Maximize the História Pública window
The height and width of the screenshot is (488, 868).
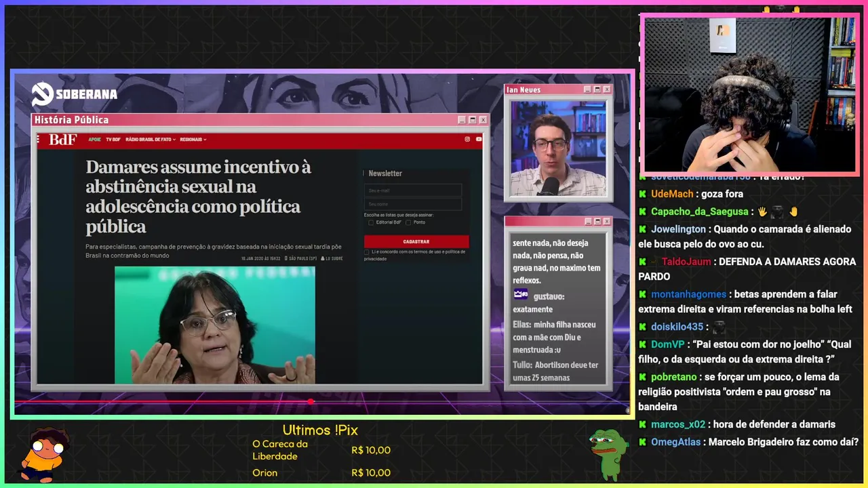(x=473, y=120)
